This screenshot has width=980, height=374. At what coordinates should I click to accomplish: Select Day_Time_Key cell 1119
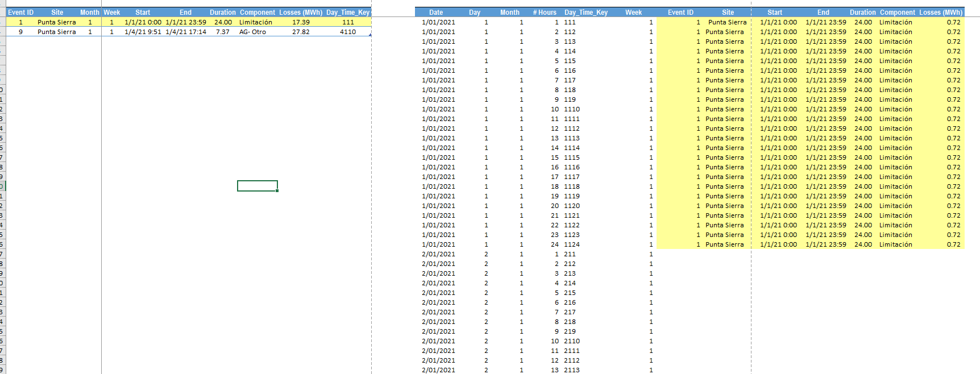click(x=572, y=196)
